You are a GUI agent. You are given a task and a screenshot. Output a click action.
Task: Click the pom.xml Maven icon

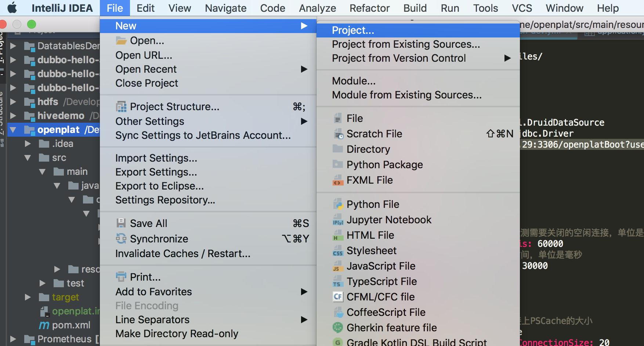point(44,325)
